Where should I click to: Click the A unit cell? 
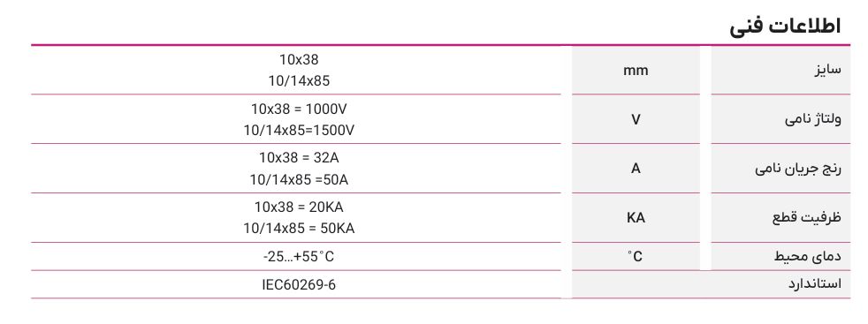pos(636,168)
